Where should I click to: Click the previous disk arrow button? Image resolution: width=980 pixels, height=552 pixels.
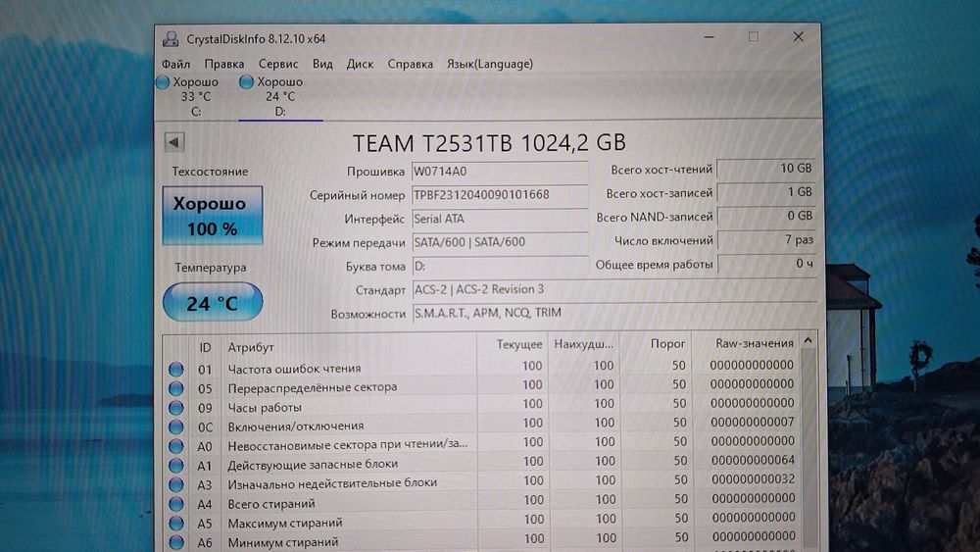coord(174,142)
